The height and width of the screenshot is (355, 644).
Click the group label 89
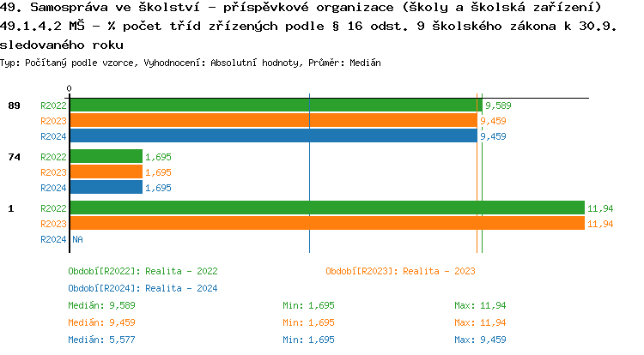(14, 105)
